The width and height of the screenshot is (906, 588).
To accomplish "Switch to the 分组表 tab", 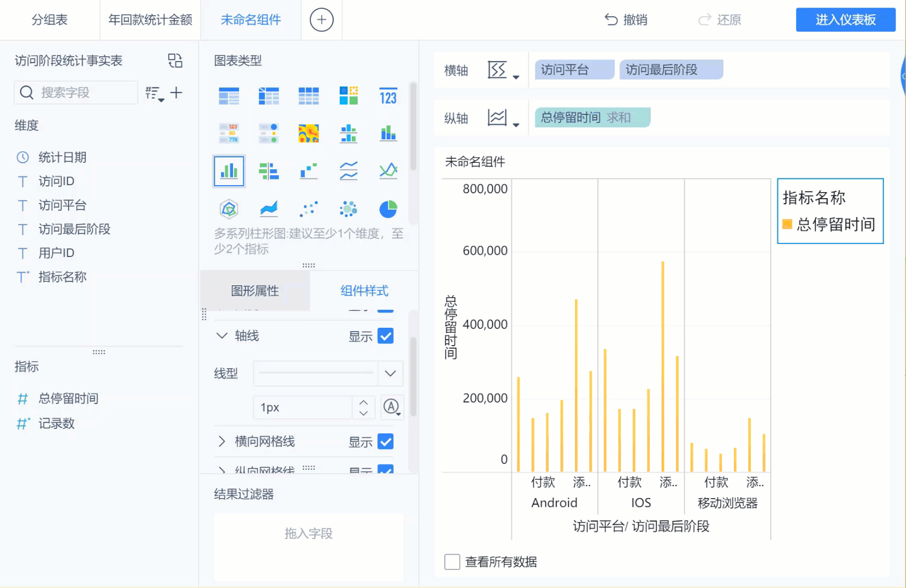I will 50,20.
